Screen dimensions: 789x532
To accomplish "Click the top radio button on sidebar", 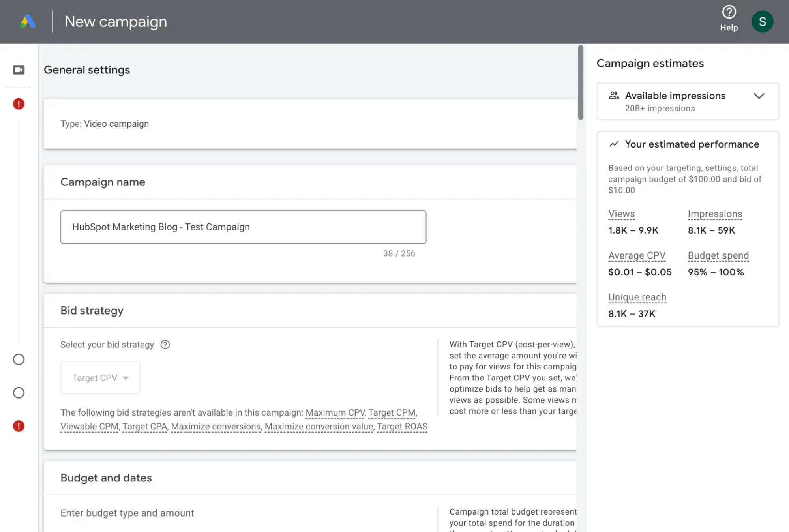I will point(19,359).
